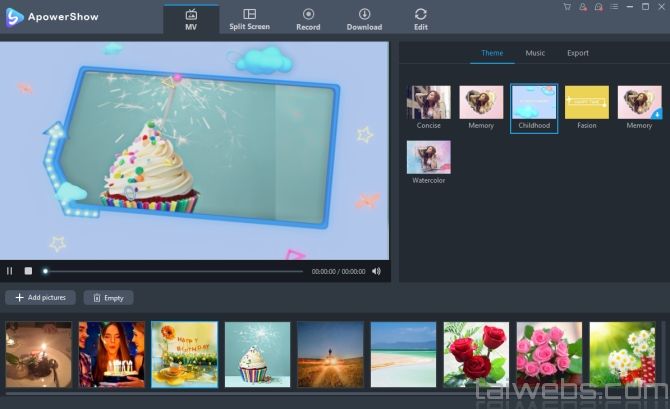Pause the video preview

click(10, 271)
